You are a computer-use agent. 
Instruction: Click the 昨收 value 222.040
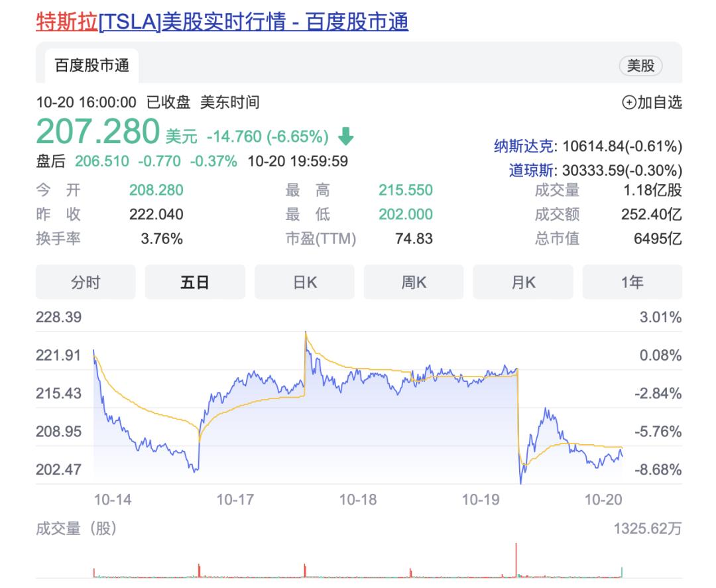156,214
